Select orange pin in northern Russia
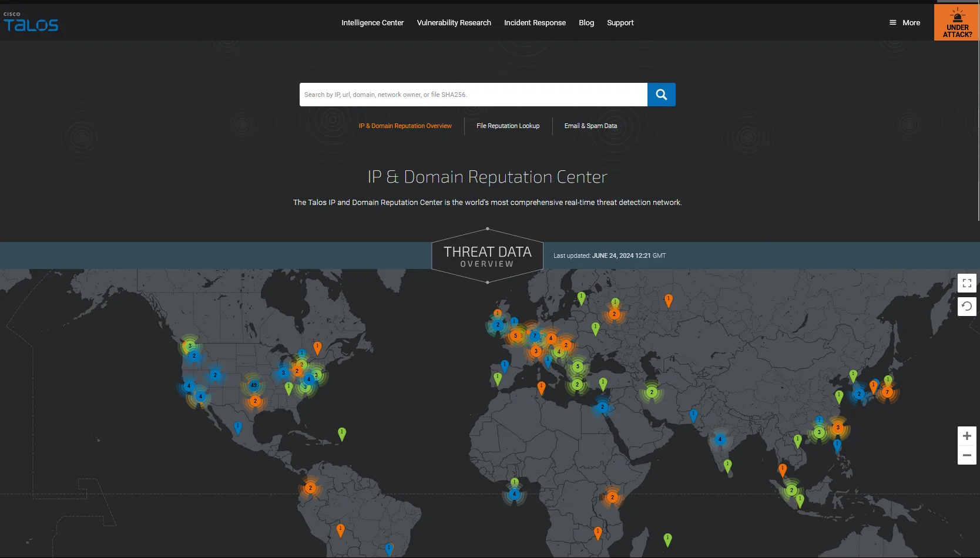Image resolution: width=980 pixels, height=558 pixels. [668, 301]
